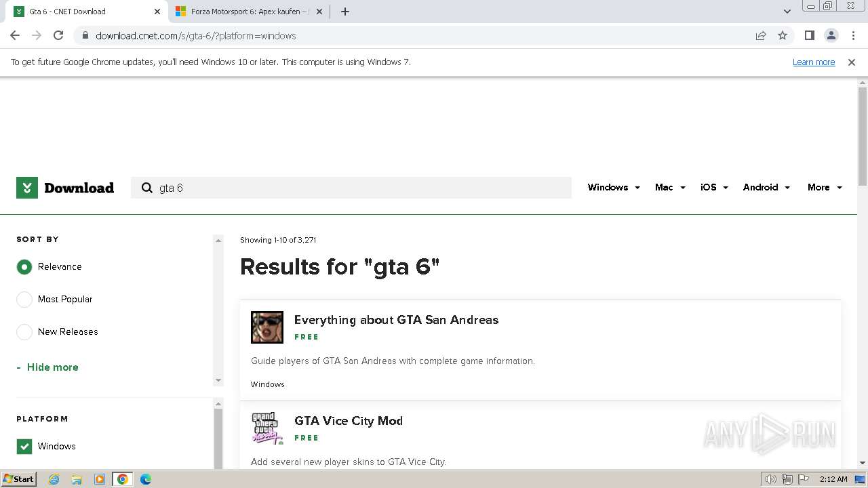The width and height of the screenshot is (868, 488).
Task: Open Internet Explorer from taskbar
Action: [54, 479]
